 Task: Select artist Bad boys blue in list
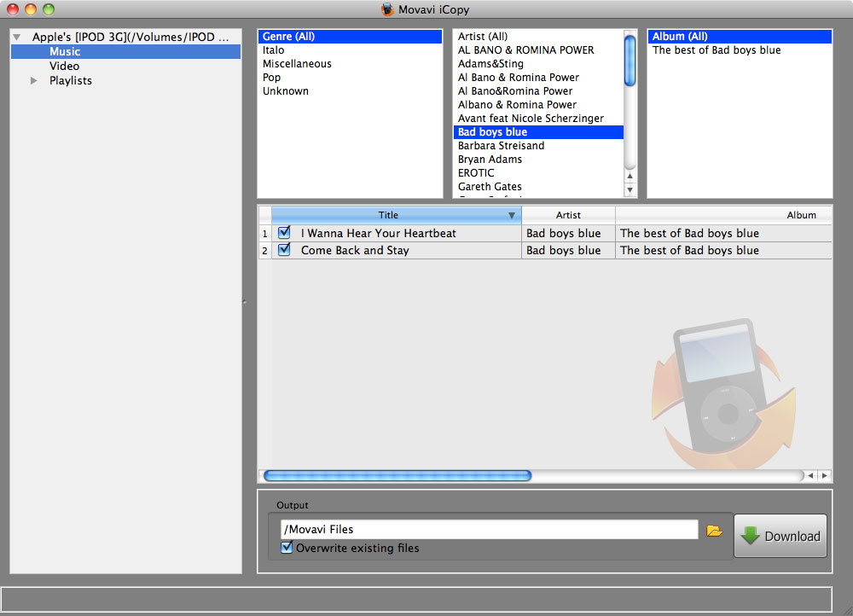[x=538, y=132]
